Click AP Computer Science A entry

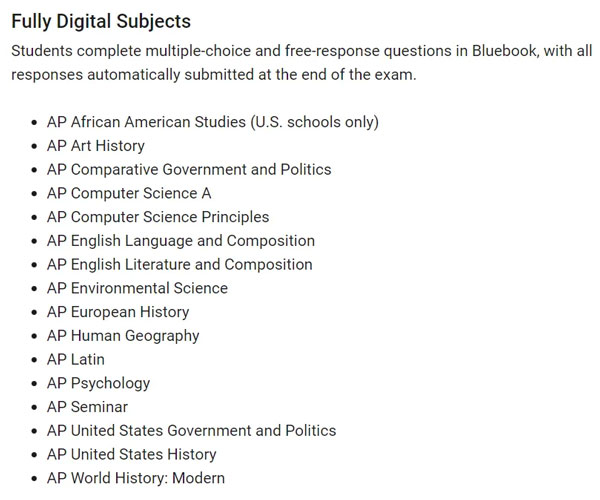coord(129,193)
